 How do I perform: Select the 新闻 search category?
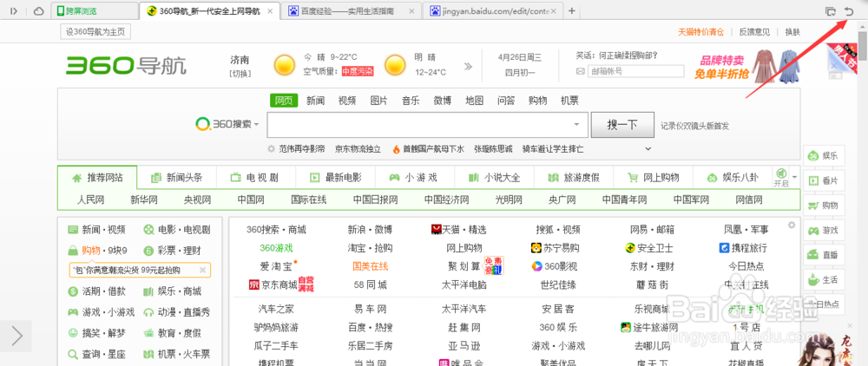[x=316, y=101]
